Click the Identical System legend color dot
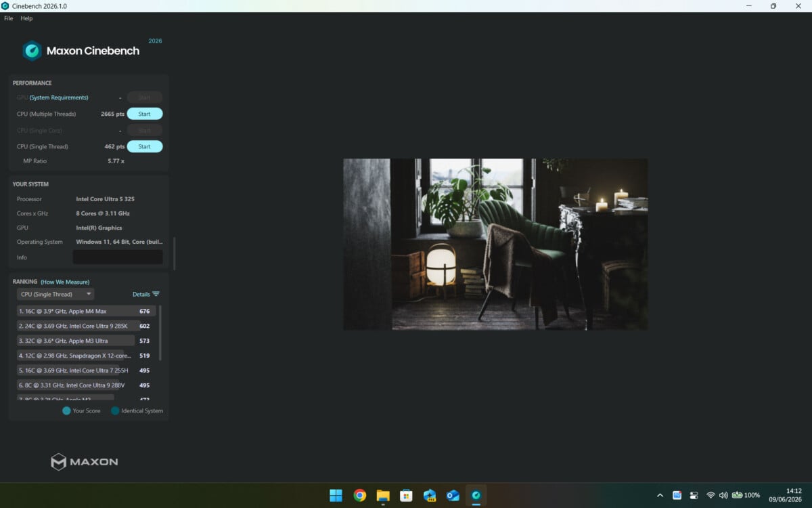 tap(115, 410)
